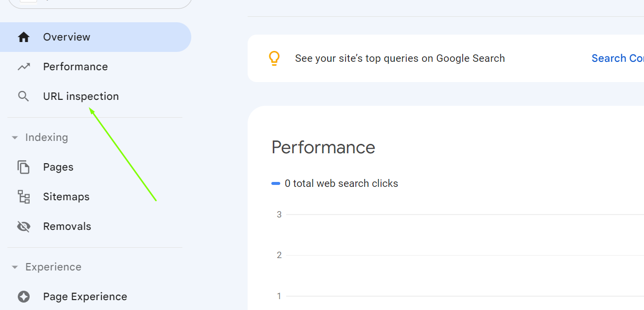Screen dimensions: 644x310
Task: Select the Page Experience text label
Action: pos(85,297)
